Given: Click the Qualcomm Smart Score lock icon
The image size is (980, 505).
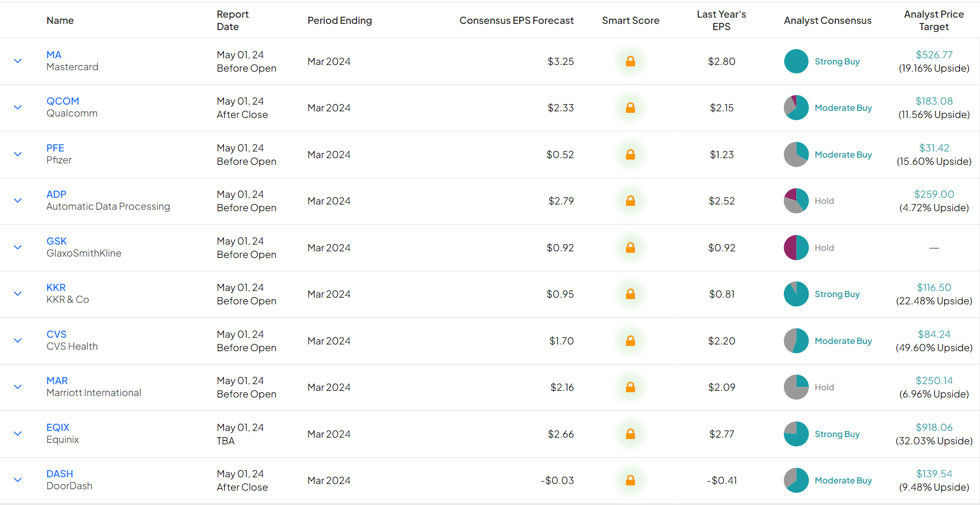Looking at the screenshot, I should pos(630,107).
